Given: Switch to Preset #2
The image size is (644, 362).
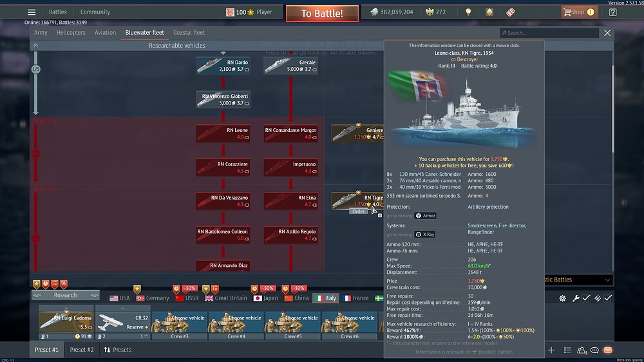Looking at the screenshot, I should [x=82, y=350].
